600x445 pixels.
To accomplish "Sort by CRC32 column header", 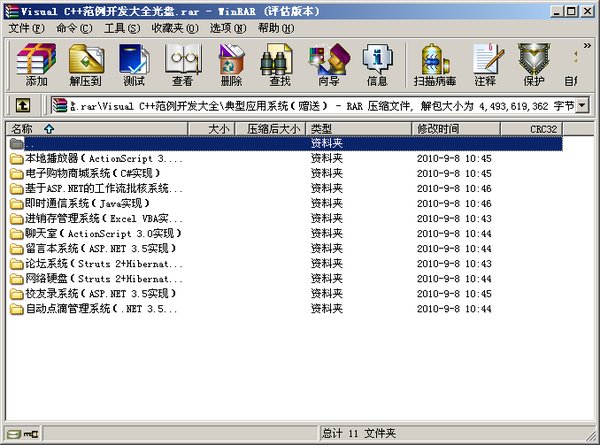I will (x=532, y=129).
